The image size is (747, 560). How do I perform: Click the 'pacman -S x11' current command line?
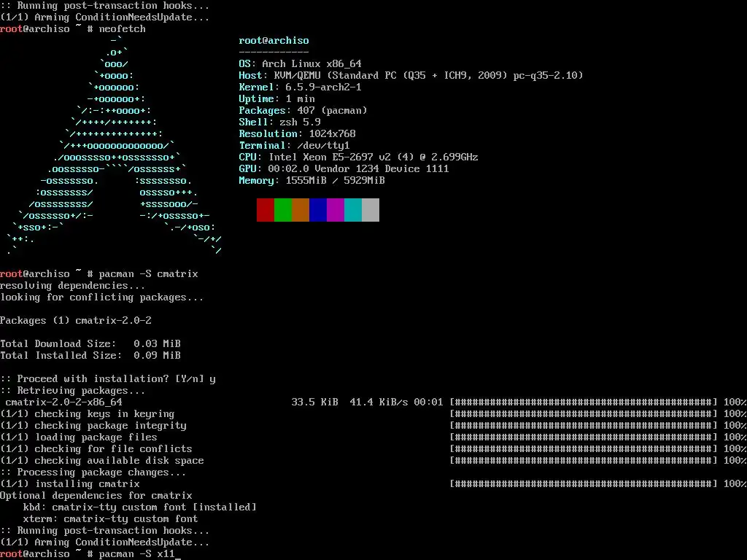tap(90, 554)
